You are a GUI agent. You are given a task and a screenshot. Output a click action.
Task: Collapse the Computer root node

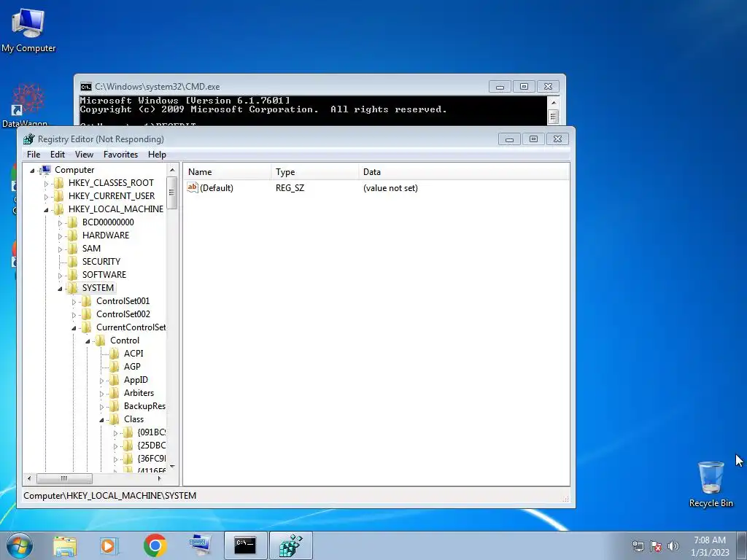(32, 171)
